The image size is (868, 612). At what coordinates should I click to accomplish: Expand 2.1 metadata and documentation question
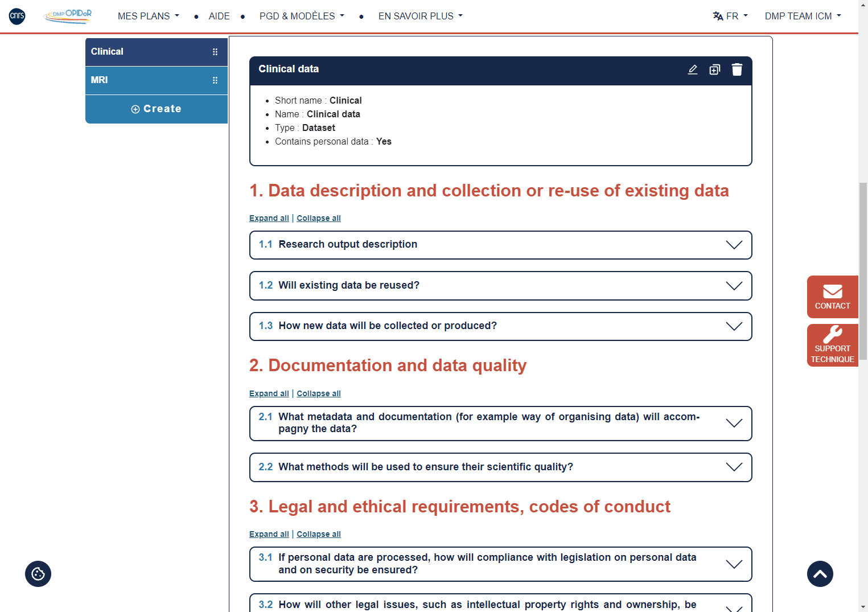click(x=501, y=423)
